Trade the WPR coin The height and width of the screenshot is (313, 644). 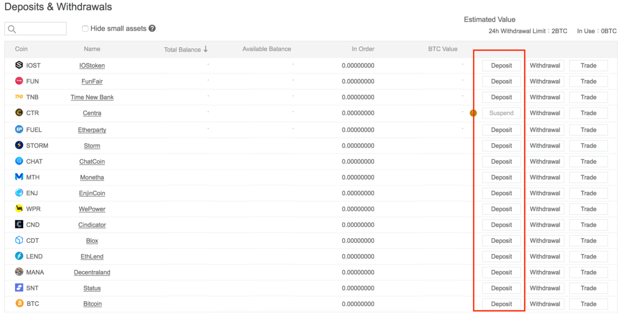pos(589,209)
